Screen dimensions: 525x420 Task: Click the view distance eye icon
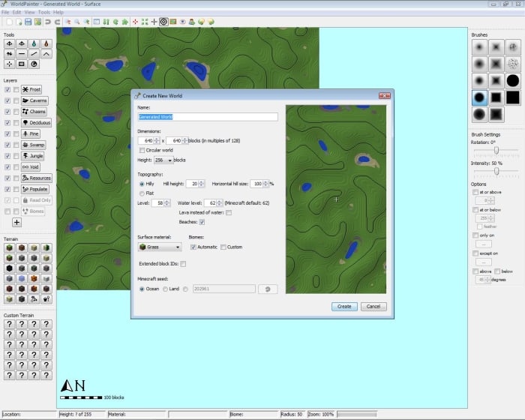point(182,22)
